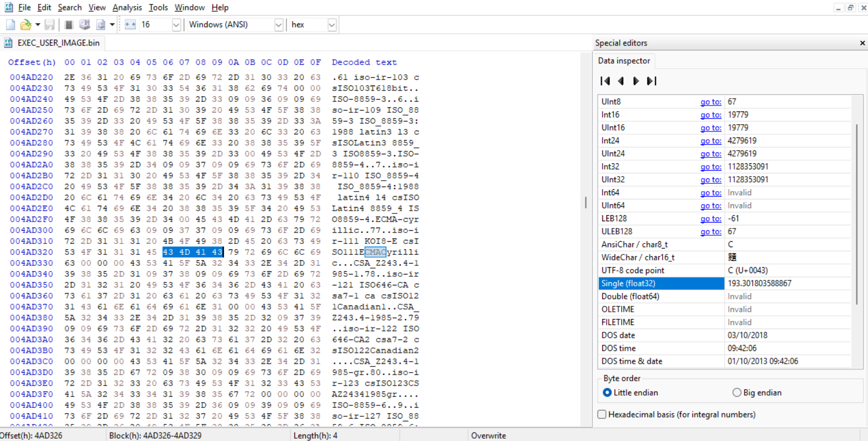Open the Analysis menu

[127, 8]
